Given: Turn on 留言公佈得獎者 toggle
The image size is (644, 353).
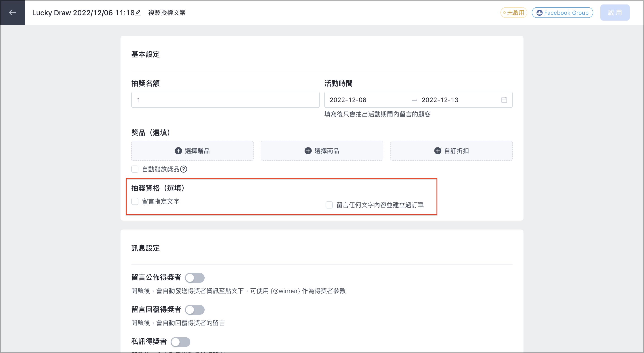Looking at the screenshot, I should [x=195, y=278].
